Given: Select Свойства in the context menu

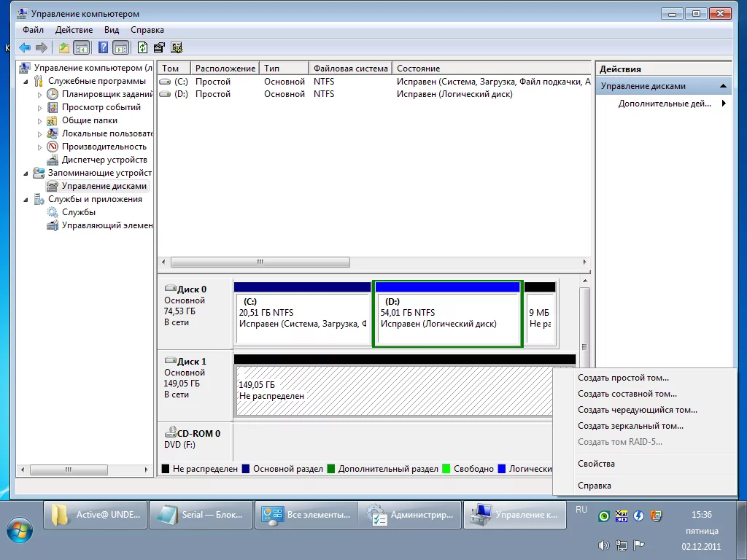Looking at the screenshot, I should coord(596,464).
